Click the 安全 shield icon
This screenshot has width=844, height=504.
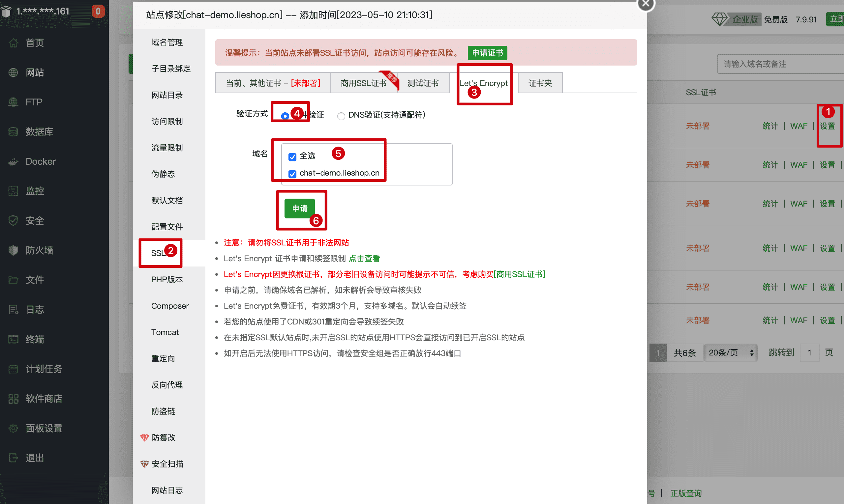click(x=13, y=220)
